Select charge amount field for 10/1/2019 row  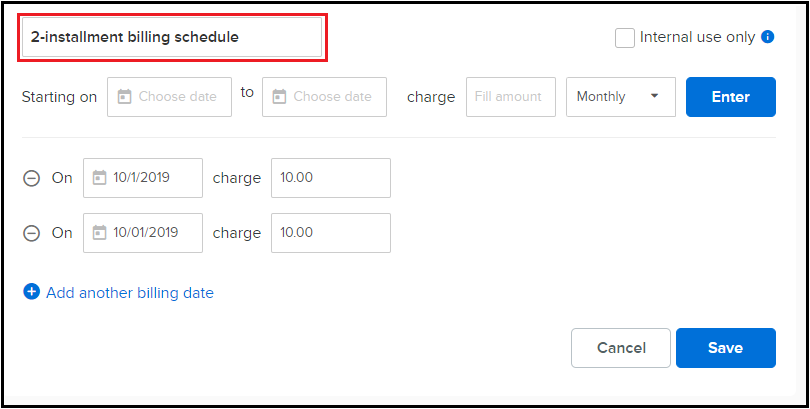pos(331,178)
